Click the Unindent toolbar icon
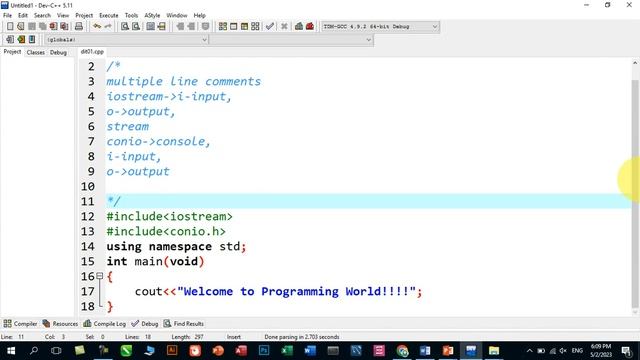Image resolution: width=640 pixels, height=360 pixels. (x=180, y=27)
